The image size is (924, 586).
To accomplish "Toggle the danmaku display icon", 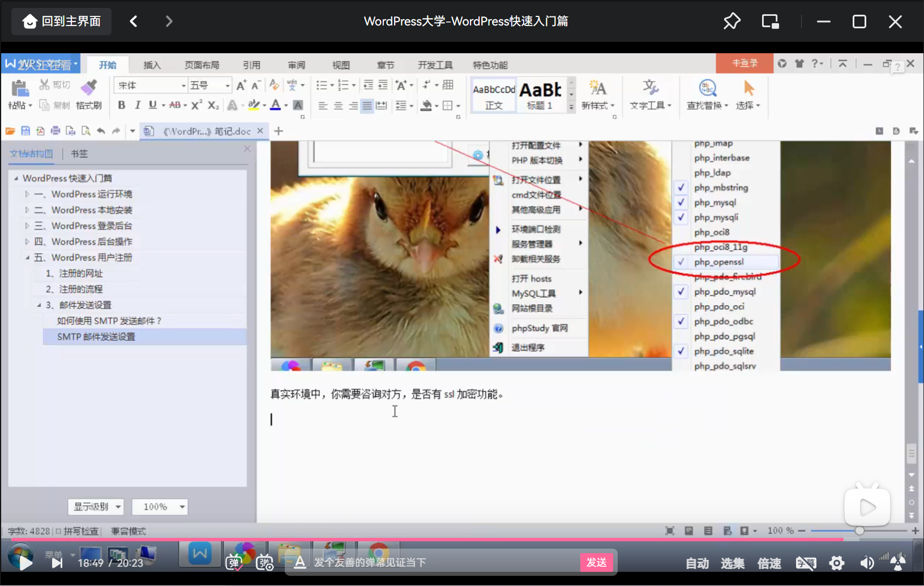I will point(234,562).
